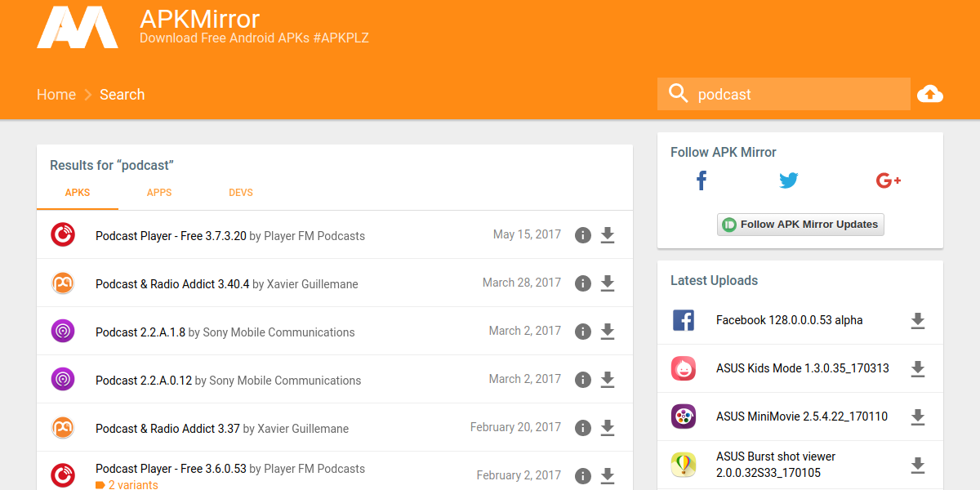This screenshot has height=490, width=980.
Task: Download Podcast Player - Free 3.7.3.20
Action: coord(608,235)
